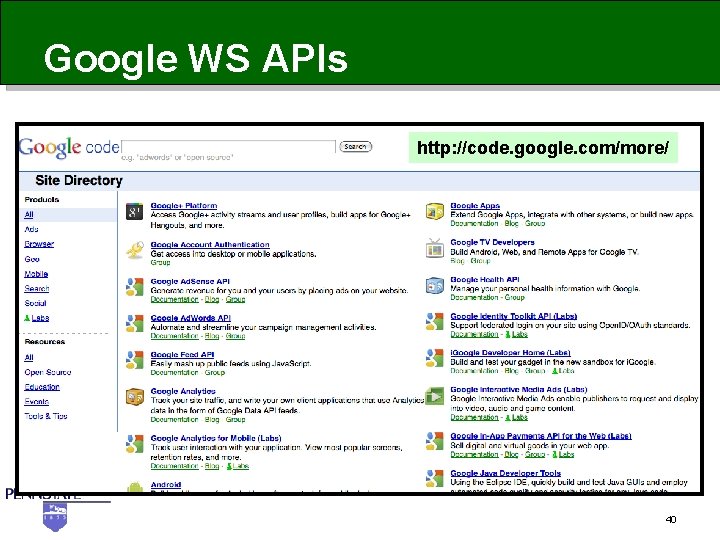Open the Google Account Authentication link
Screen dimensions: 720x540
pyautogui.click(x=210, y=245)
